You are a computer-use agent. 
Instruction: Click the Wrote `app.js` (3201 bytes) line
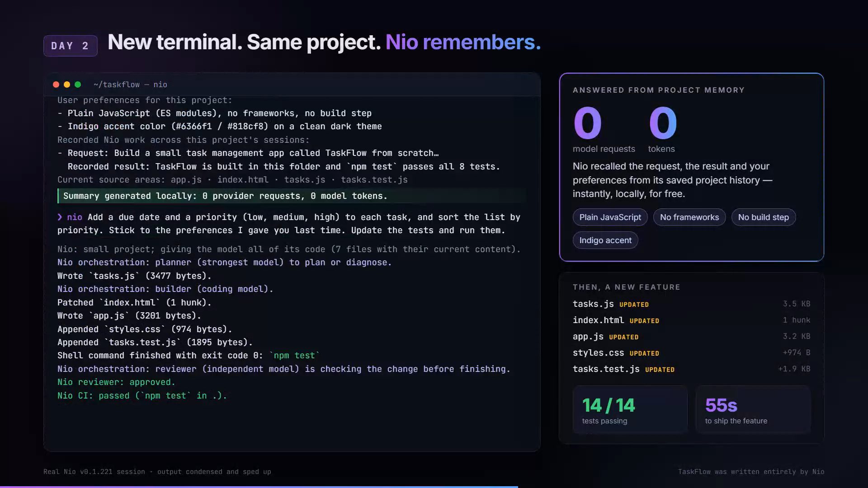click(x=129, y=316)
